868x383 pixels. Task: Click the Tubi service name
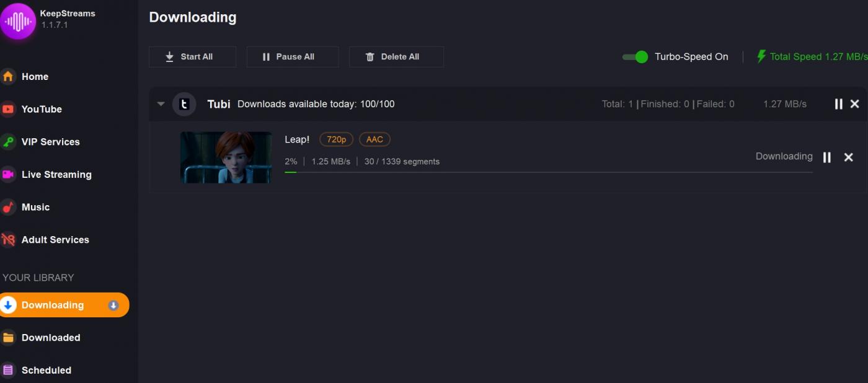pos(219,104)
